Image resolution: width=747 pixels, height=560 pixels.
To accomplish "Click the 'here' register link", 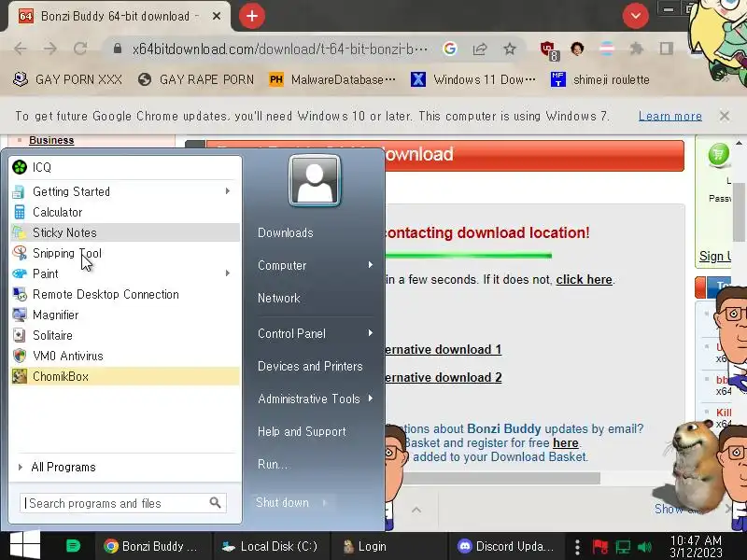I will click(x=566, y=442).
